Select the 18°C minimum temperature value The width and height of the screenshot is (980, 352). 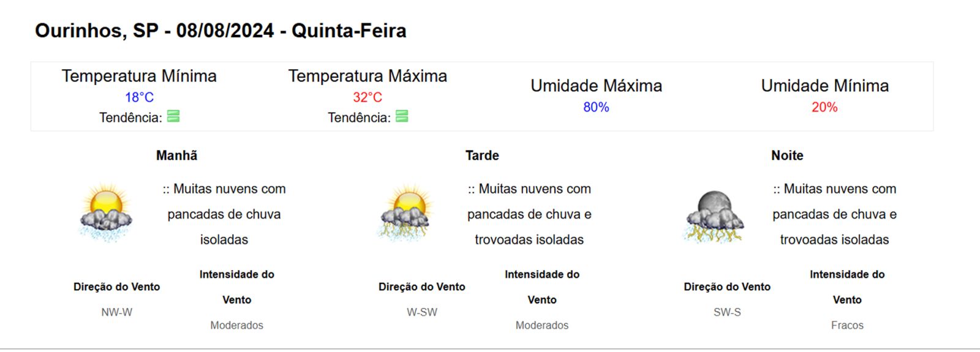point(139,97)
